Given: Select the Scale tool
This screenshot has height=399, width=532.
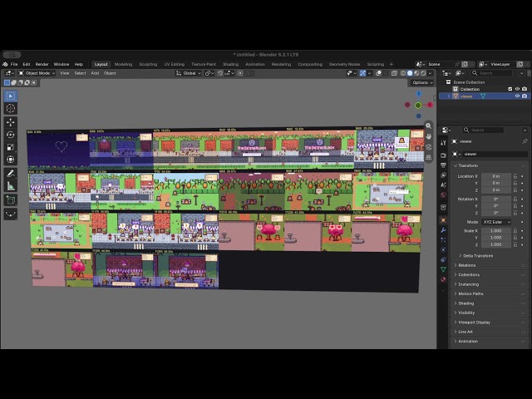Looking at the screenshot, I should (x=11, y=147).
